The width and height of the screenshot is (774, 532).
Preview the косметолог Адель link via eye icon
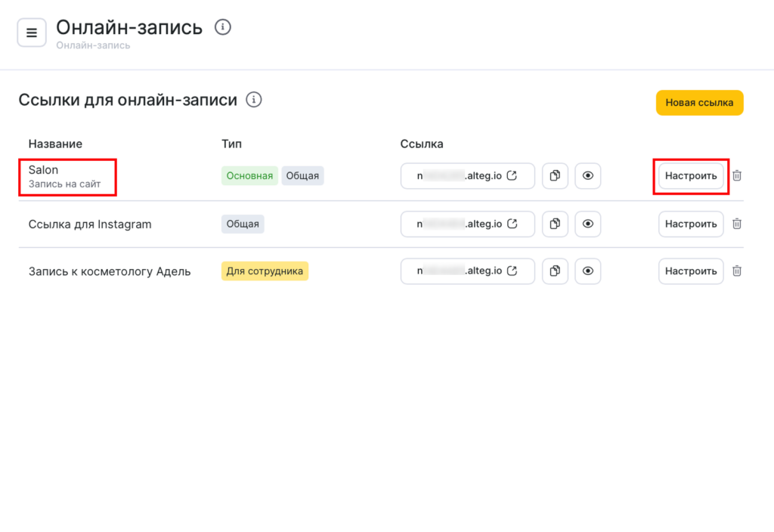588,271
